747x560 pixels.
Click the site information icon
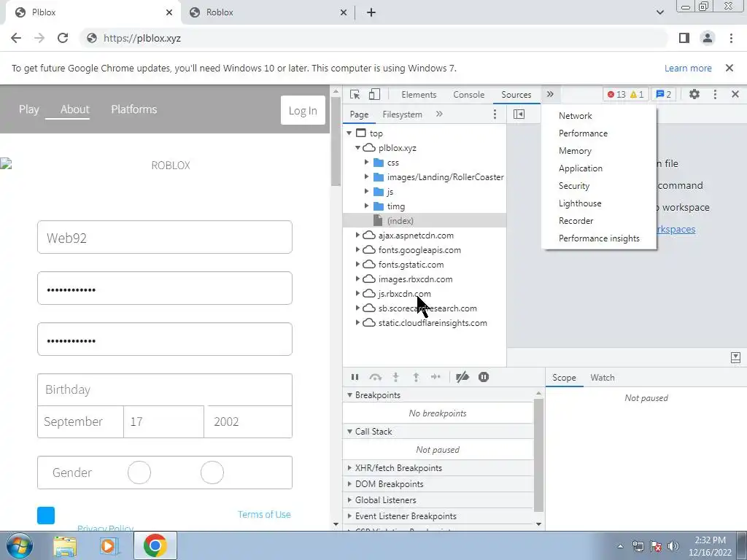(92, 38)
